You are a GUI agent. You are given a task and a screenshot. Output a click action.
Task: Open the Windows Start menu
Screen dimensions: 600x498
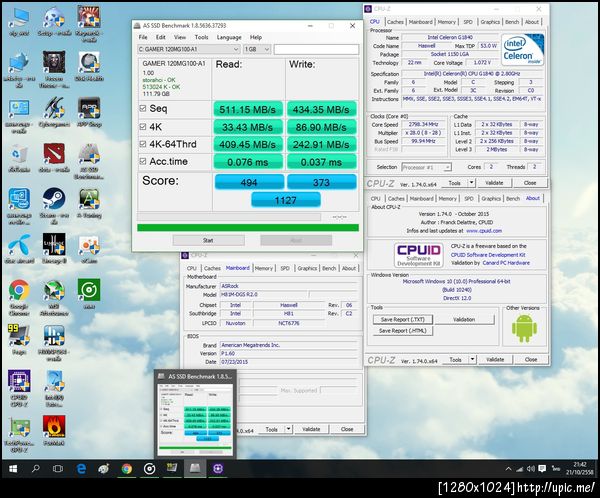coord(13,469)
